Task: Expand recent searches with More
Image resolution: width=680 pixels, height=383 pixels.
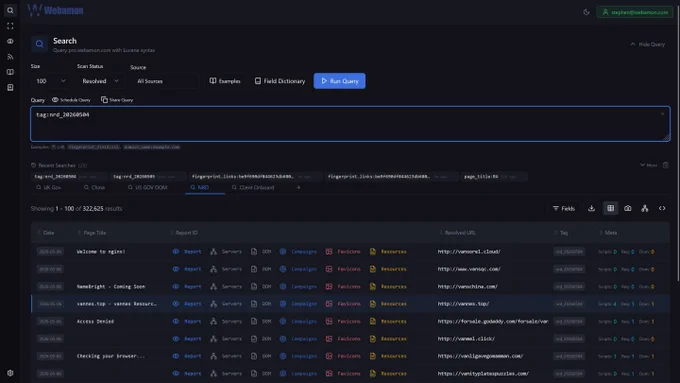Action: click(x=648, y=165)
